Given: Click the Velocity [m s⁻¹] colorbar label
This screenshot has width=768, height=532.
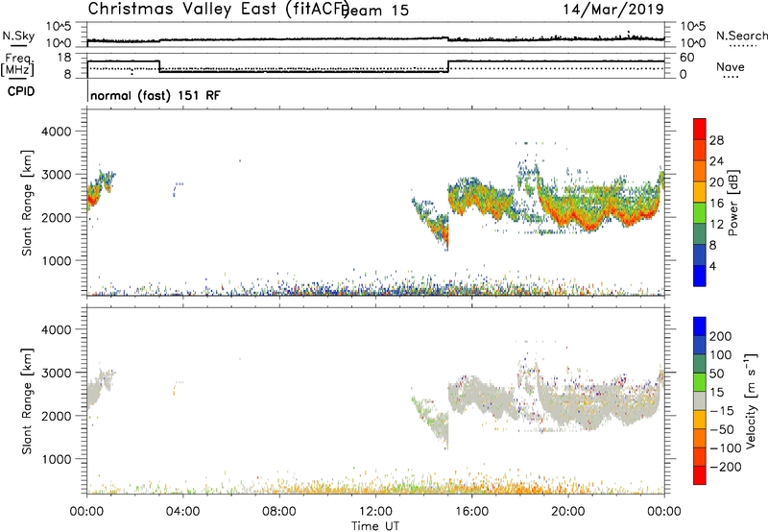Looking at the screenshot, I should click(751, 400).
